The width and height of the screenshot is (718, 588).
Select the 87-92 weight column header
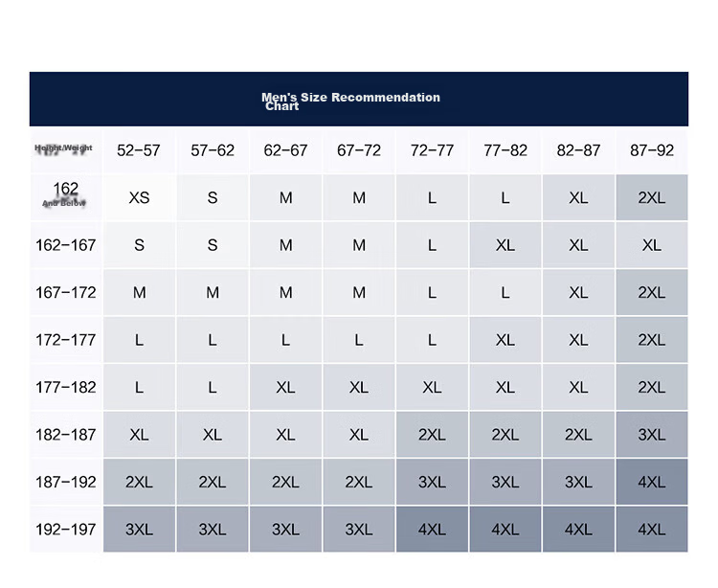click(652, 150)
